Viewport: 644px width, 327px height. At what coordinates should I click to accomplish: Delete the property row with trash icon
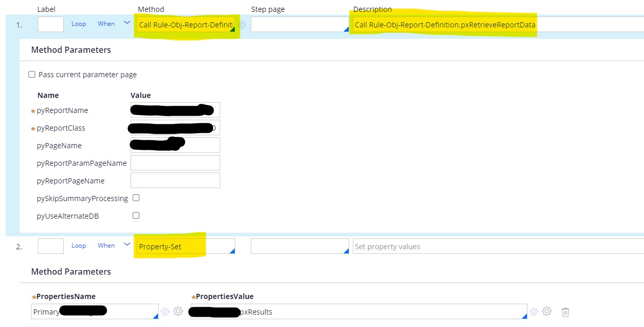point(566,312)
